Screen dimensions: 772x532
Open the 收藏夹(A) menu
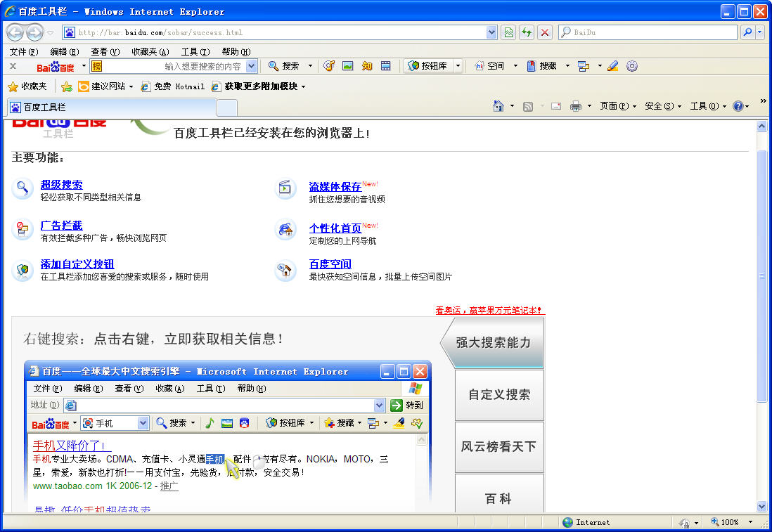click(x=150, y=52)
